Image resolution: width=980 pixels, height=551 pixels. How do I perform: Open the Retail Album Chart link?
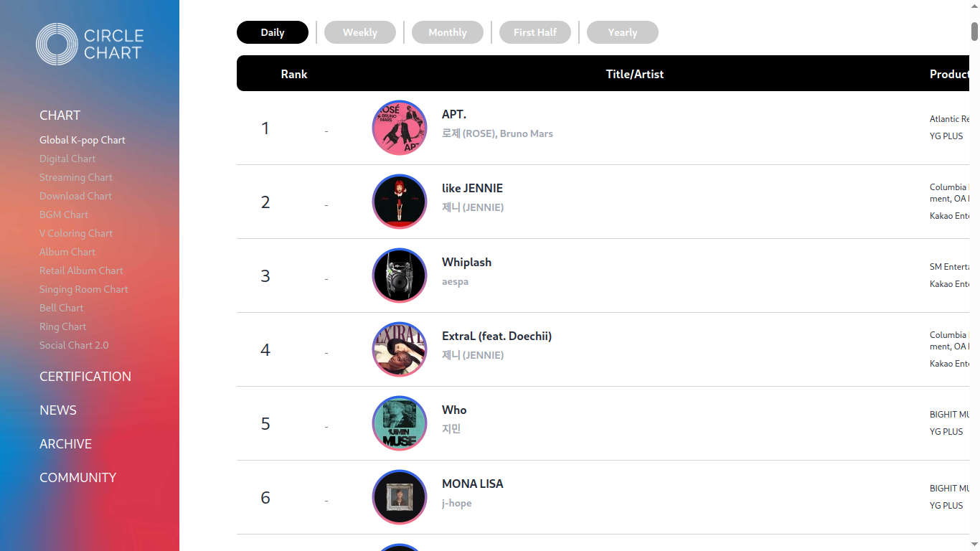tap(81, 270)
